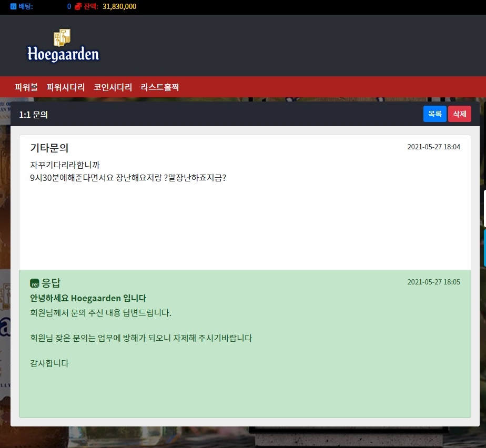Click the line starting 회원님 잦은 문의는
486x448 pixels.
(141, 338)
